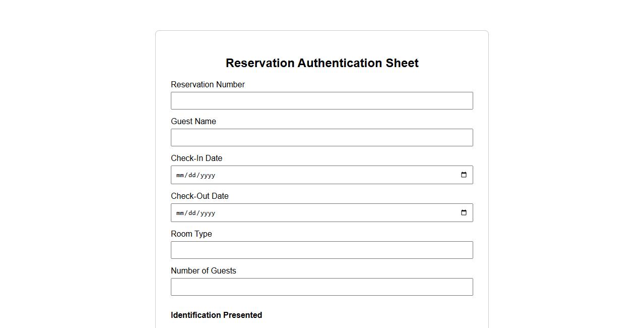Select the month segment of Check-In Date

coord(180,176)
